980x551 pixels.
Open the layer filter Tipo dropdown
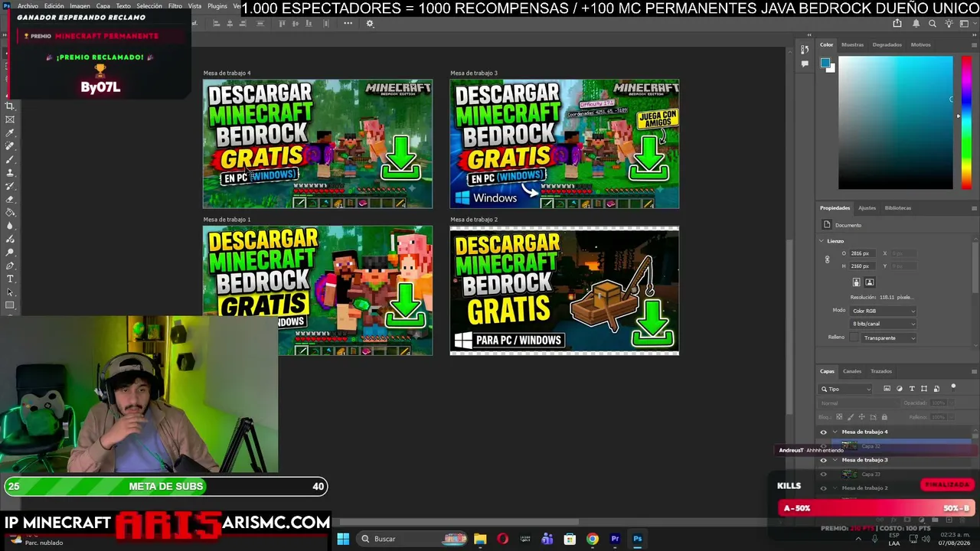coord(846,389)
